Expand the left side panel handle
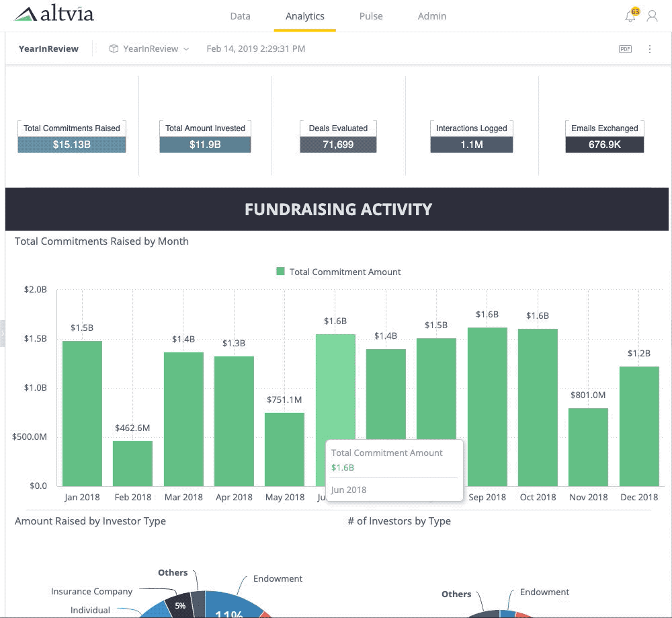 coord(2,334)
